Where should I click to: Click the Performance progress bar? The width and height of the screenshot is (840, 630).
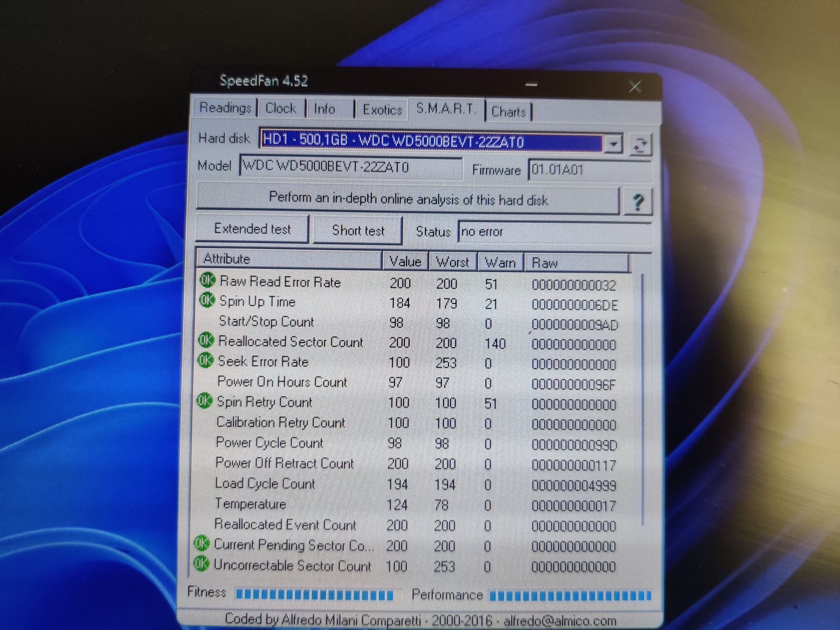(x=570, y=596)
